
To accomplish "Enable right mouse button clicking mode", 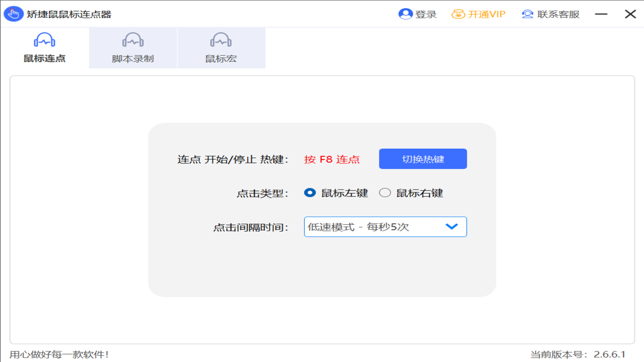I will (385, 193).
